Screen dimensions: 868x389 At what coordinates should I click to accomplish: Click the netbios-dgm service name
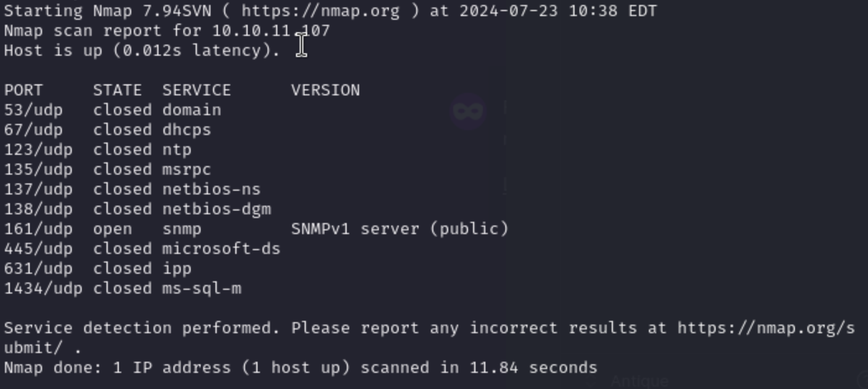[216, 209]
